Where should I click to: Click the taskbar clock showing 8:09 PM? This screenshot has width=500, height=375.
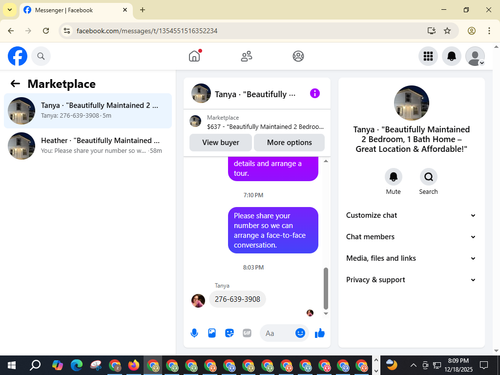458,365
